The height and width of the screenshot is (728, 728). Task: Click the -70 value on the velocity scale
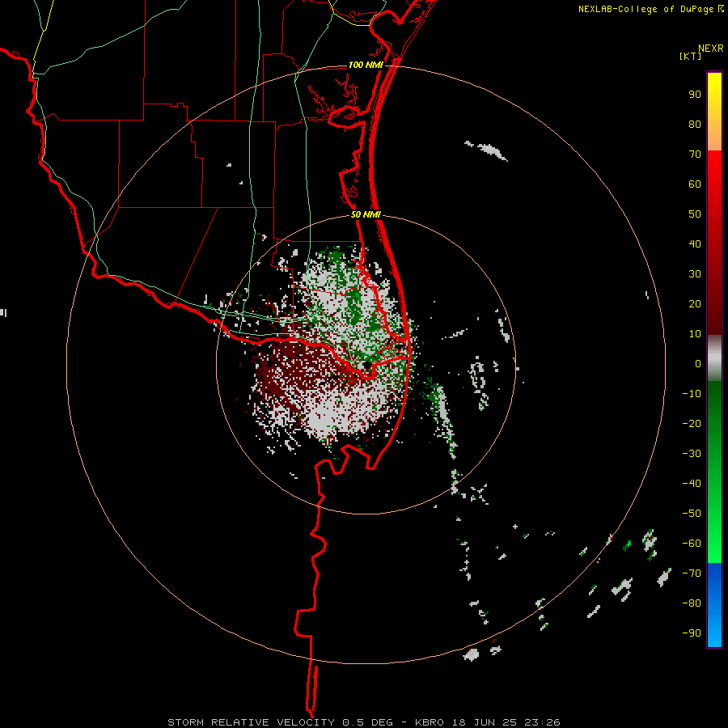point(692,574)
